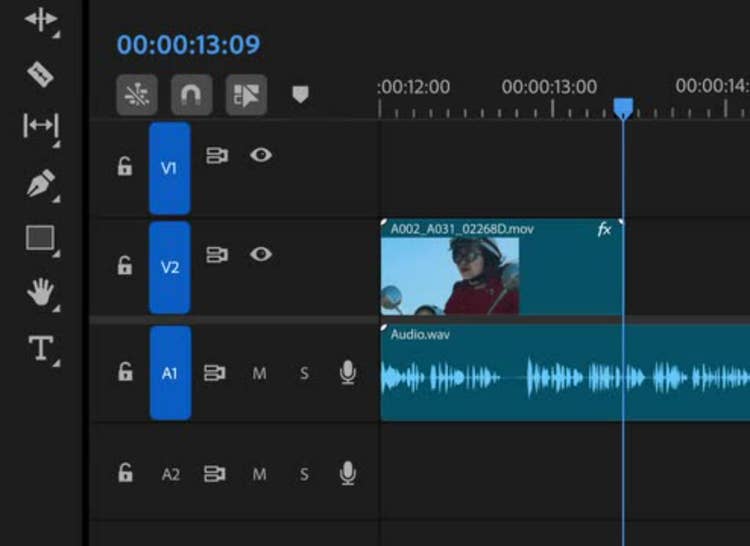Click the 00:00:13:09 playhead timecode
Viewport: 750px width, 546px height.
188,44
